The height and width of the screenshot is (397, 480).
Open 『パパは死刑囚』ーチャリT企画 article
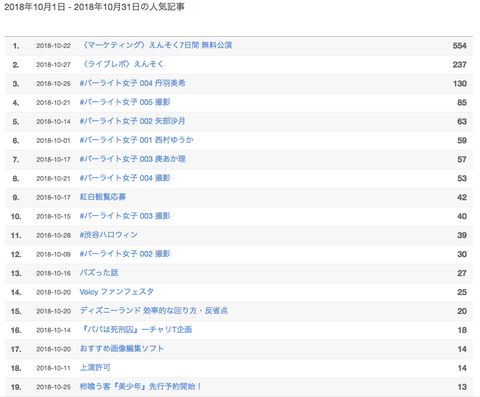click(x=136, y=330)
